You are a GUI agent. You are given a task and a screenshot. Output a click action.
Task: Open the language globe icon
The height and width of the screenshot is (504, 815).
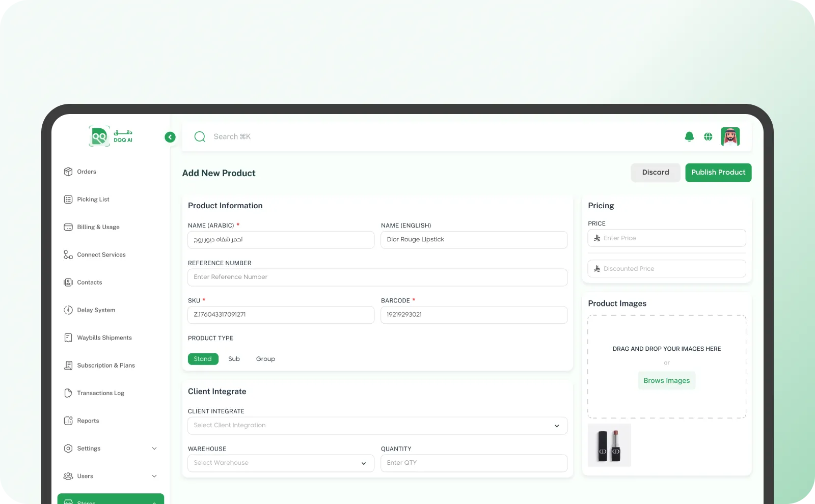click(708, 136)
